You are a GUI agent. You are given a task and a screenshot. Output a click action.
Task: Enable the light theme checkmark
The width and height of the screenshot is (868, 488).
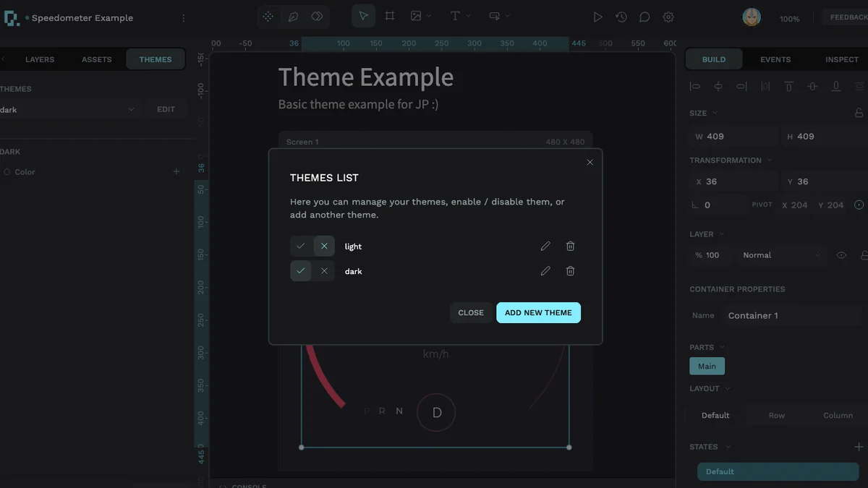[x=301, y=247]
